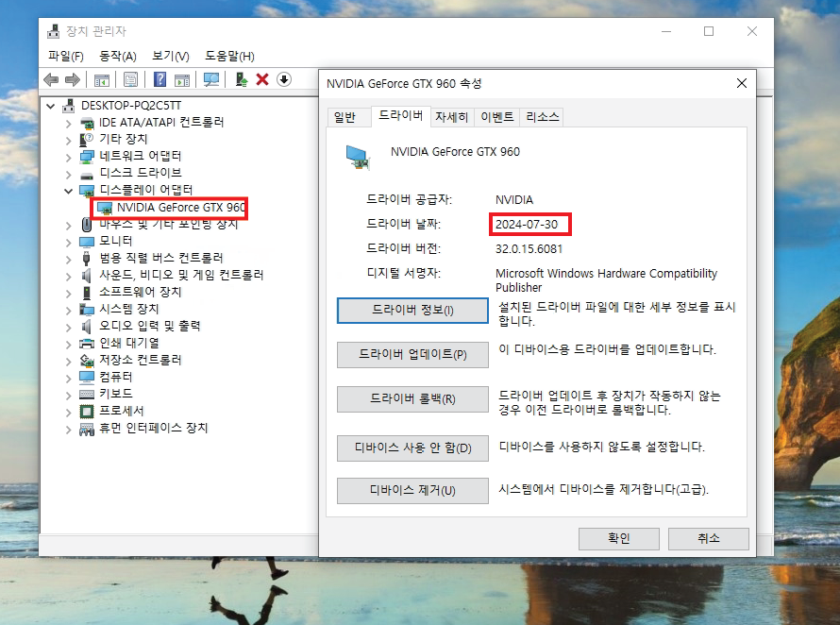The image size is (840, 625).
Task: Expand the 모니터 node
Action: [x=68, y=242]
